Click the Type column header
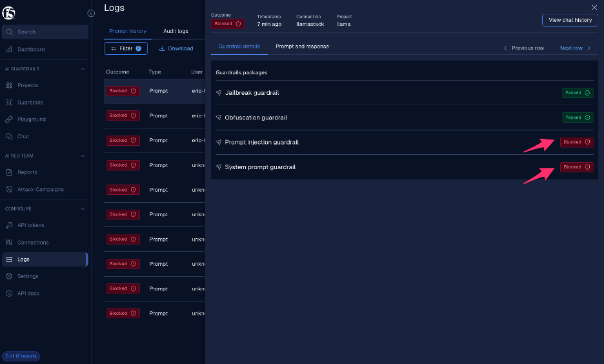 (x=155, y=72)
